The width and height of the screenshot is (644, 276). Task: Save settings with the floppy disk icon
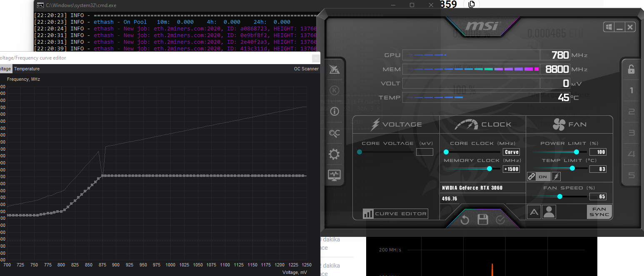tap(483, 219)
